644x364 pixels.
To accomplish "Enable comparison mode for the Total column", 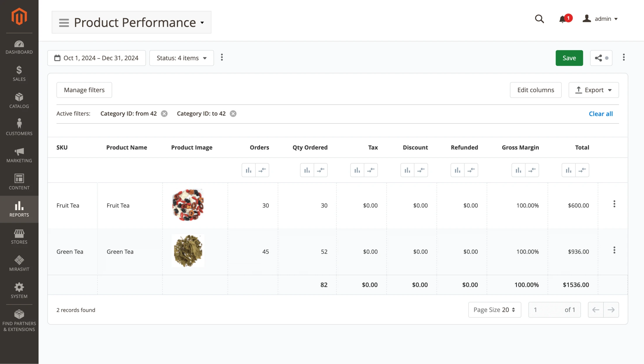I will (583, 170).
